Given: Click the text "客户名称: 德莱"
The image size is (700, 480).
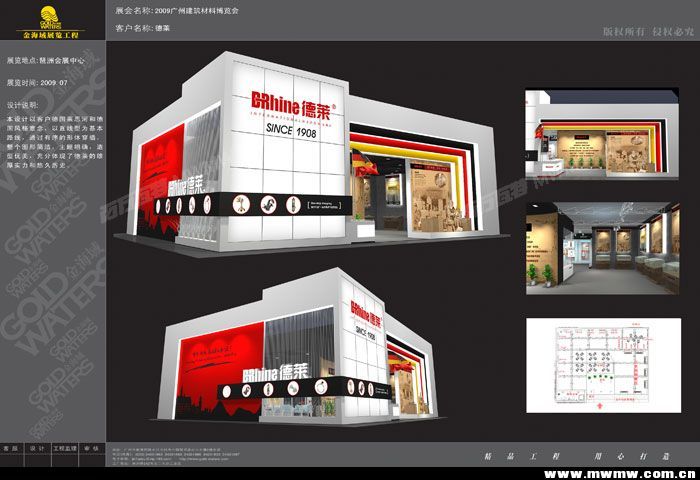Looking at the screenshot, I should pos(142,28).
